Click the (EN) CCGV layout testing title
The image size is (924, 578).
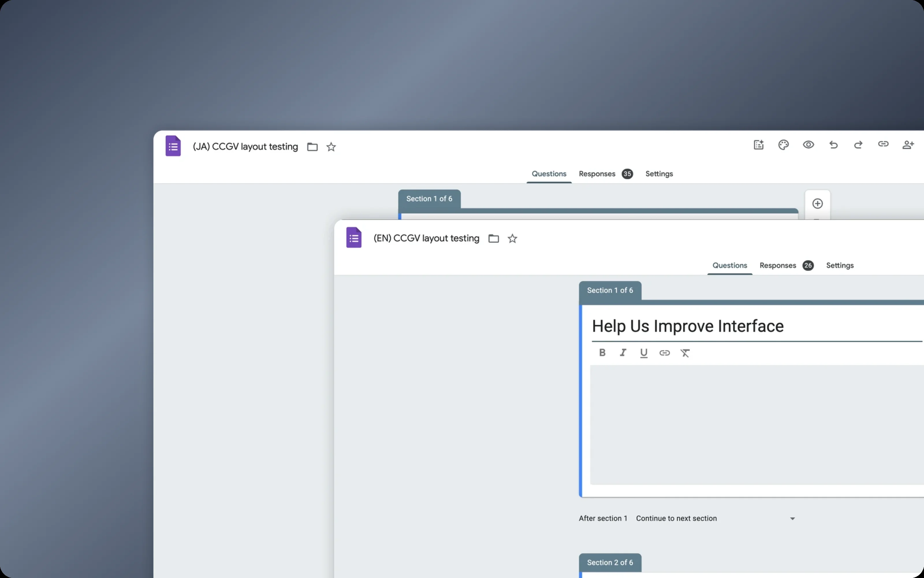(x=426, y=238)
